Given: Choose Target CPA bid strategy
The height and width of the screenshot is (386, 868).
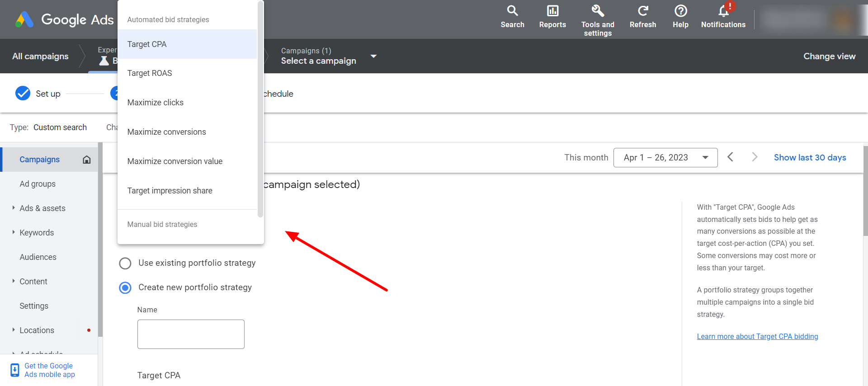Looking at the screenshot, I should (187, 44).
